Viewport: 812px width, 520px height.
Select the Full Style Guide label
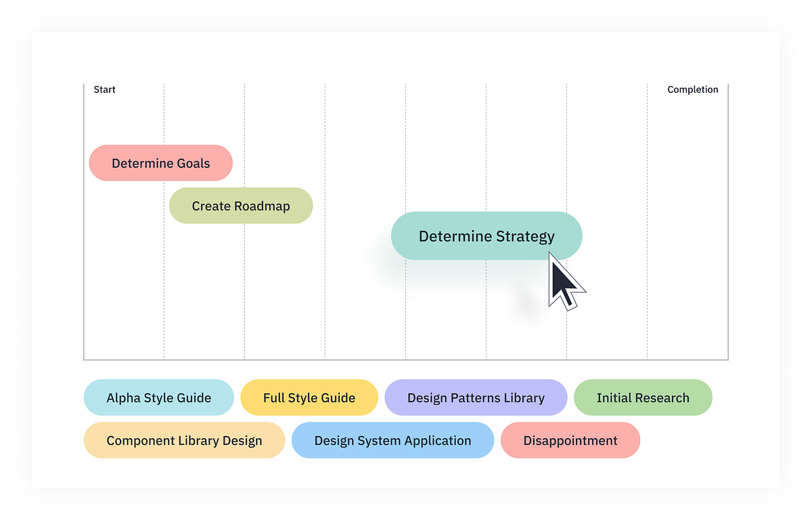pyautogui.click(x=309, y=397)
